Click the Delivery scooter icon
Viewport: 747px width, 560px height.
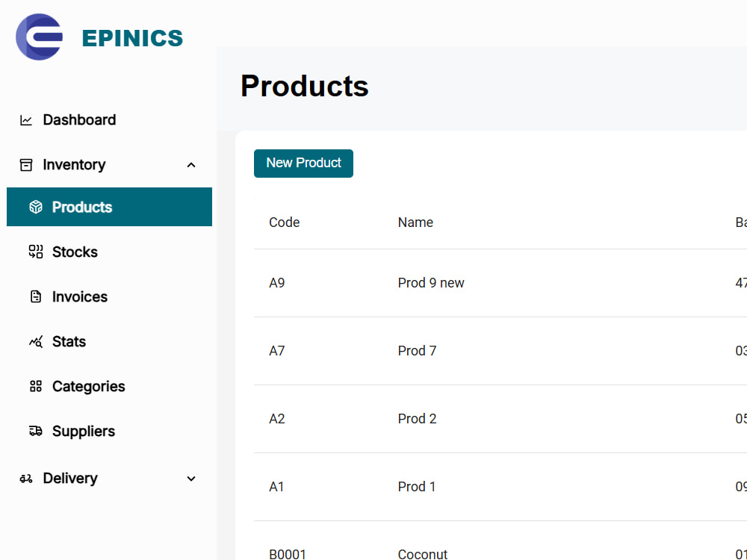[25, 479]
